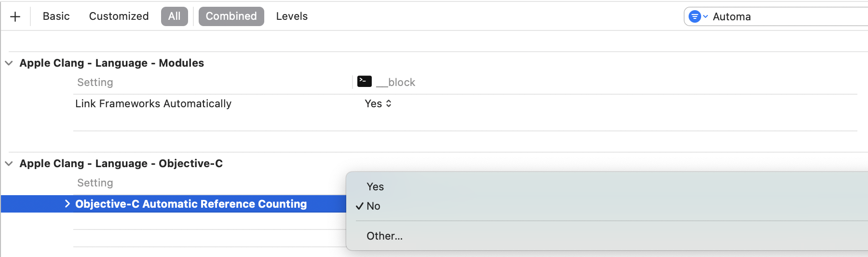Toggle the Combined view mode
The width and height of the screenshot is (868, 257).
click(231, 16)
